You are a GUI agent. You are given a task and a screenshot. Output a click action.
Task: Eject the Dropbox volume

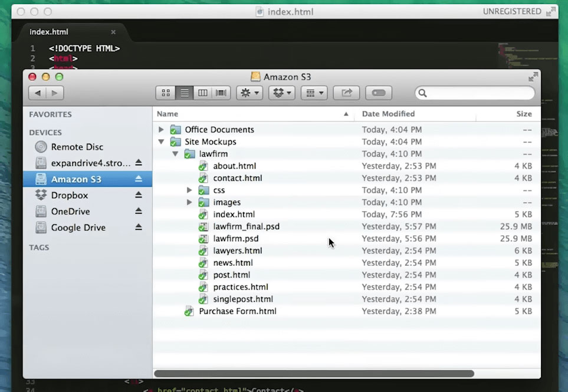(139, 195)
